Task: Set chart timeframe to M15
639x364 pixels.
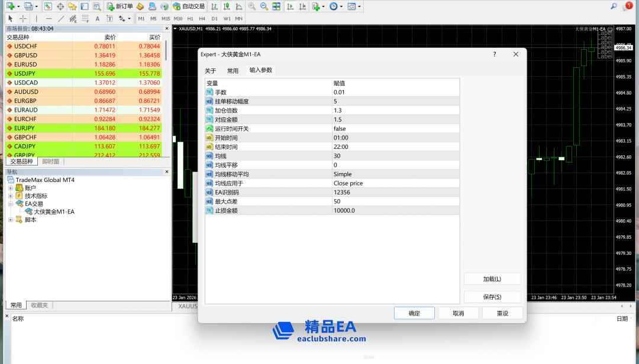Action: [x=166, y=19]
